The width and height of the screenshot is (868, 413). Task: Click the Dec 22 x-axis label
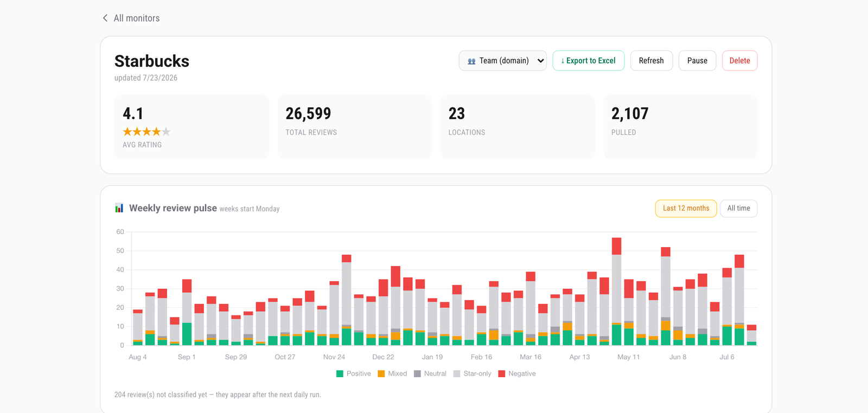point(383,357)
